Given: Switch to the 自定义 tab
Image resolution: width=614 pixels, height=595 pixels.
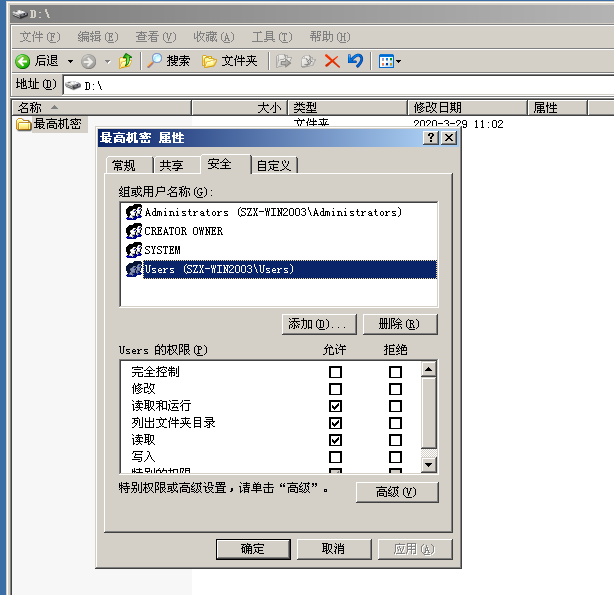Looking at the screenshot, I should pyautogui.click(x=274, y=165).
